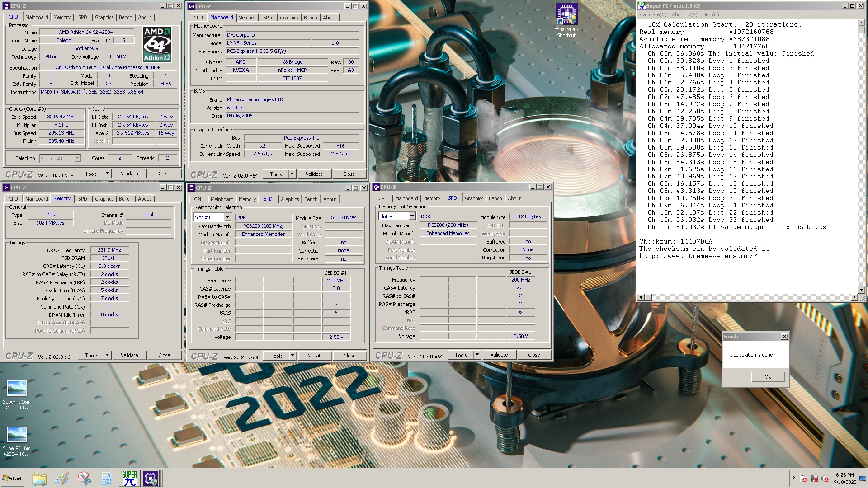Open the cpuz_x64 shortcut desktop icon
The width and height of the screenshot is (868, 488).
(566, 20)
